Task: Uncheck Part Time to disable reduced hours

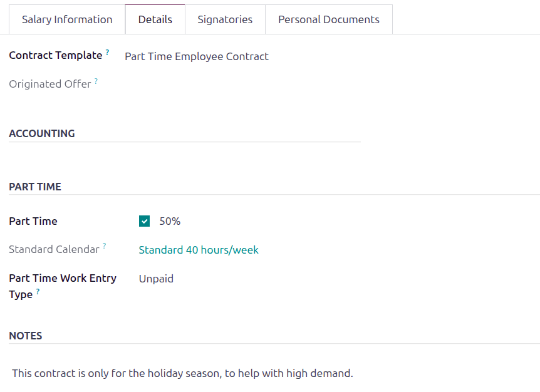Action: point(144,220)
